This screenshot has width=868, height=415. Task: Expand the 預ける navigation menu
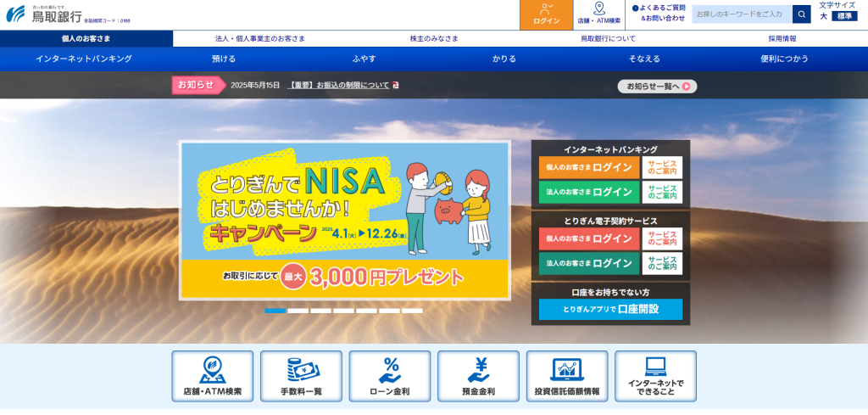point(224,59)
